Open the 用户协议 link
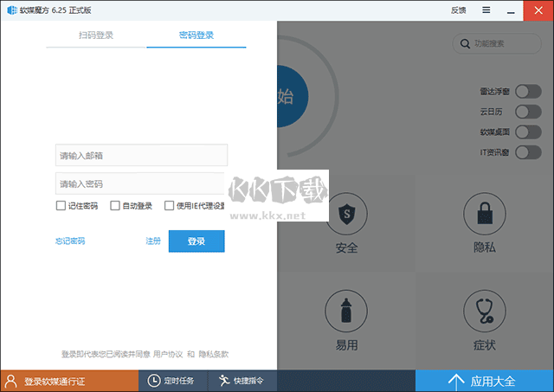 [x=168, y=354]
